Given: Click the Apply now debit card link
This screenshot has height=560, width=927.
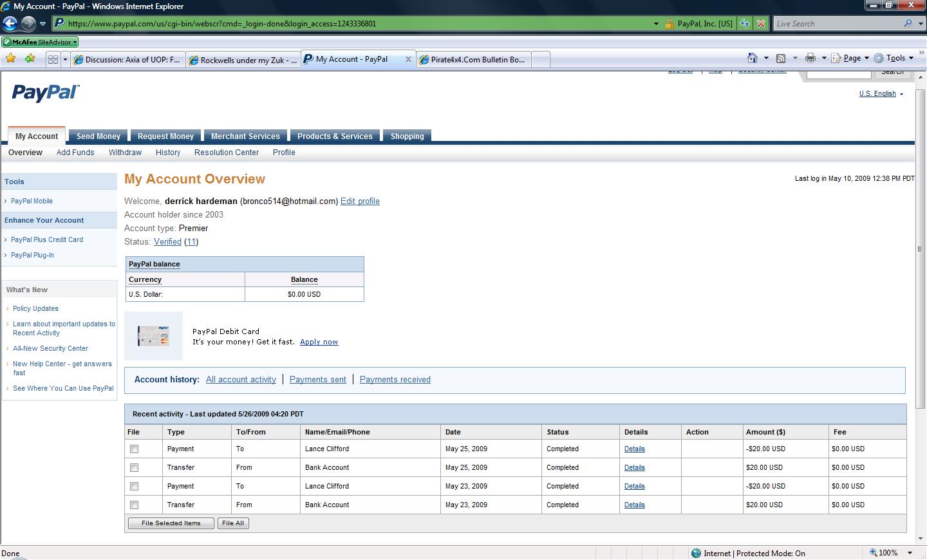Looking at the screenshot, I should coord(319,342).
